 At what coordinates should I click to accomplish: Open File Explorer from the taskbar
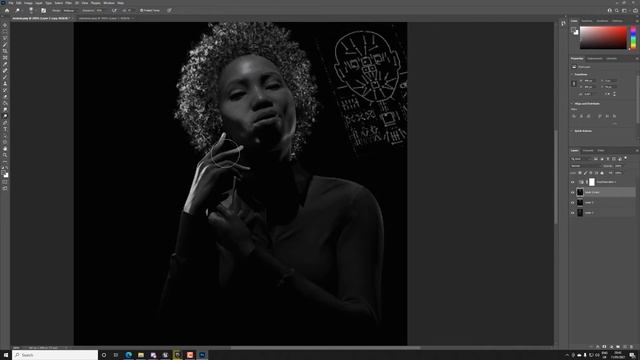tap(141, 355)
